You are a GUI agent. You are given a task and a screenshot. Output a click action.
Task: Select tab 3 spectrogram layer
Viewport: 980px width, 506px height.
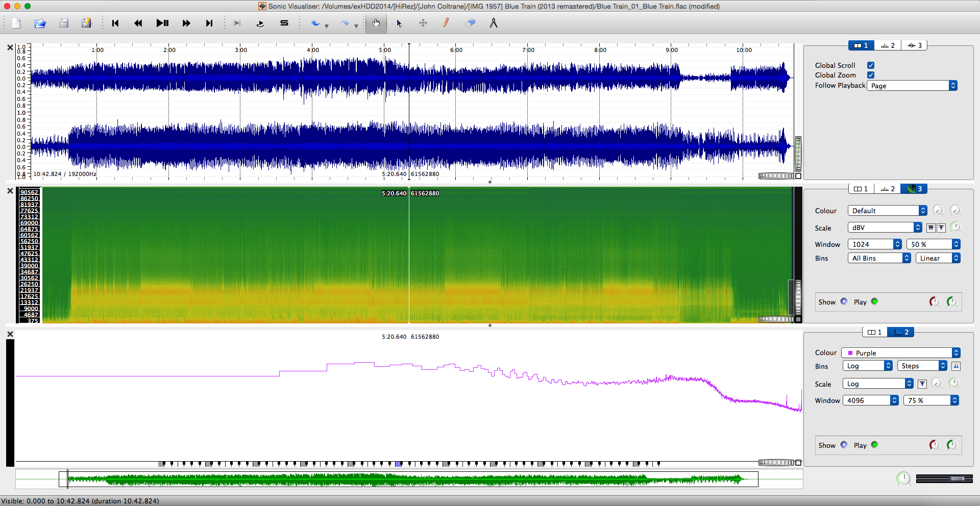coord(914,189)
